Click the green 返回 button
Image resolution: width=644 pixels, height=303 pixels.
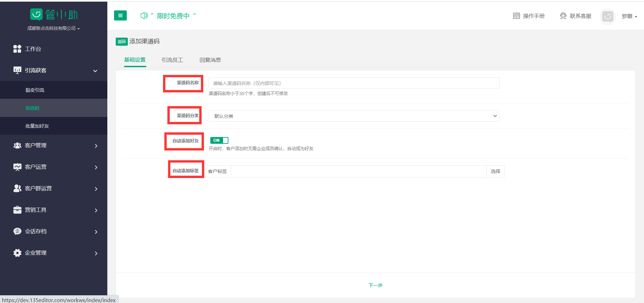coord(122,41)
